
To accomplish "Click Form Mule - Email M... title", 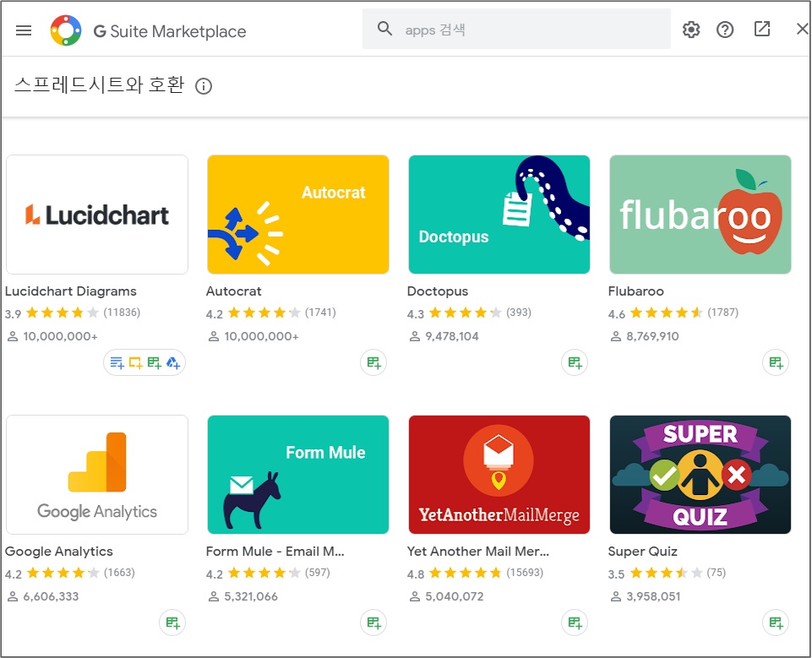I will 275,552.
